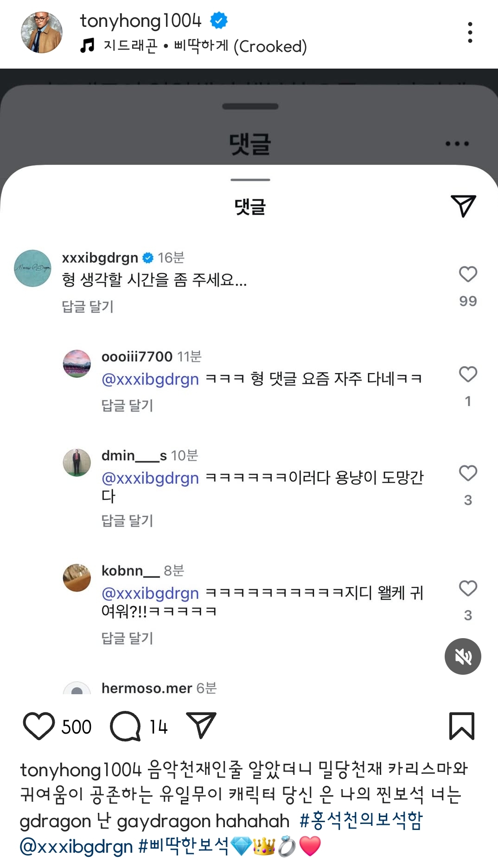Open comments via the speech bubble icon

[x=125, y=726]
